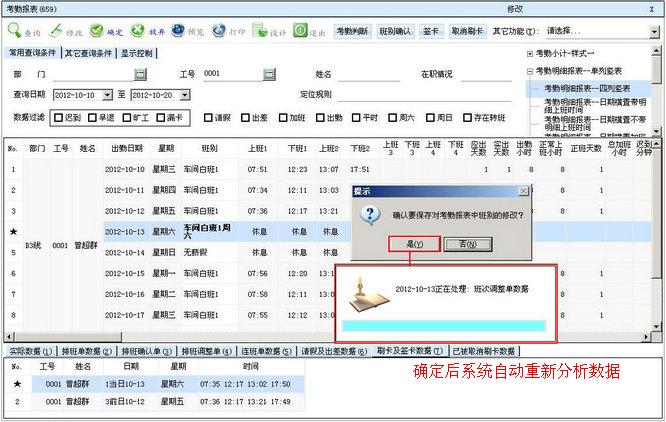
Task: Open the 显示控制 tab
Action: [137, 53]
